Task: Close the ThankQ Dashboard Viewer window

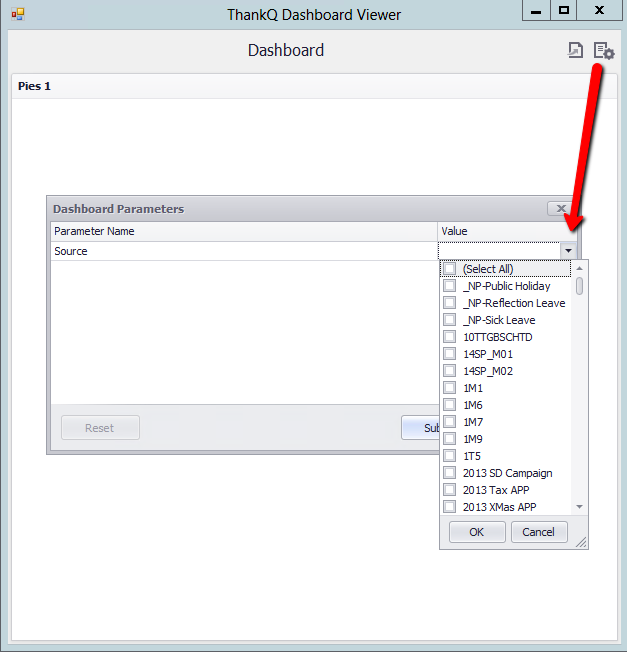Action: coord(600,10)
